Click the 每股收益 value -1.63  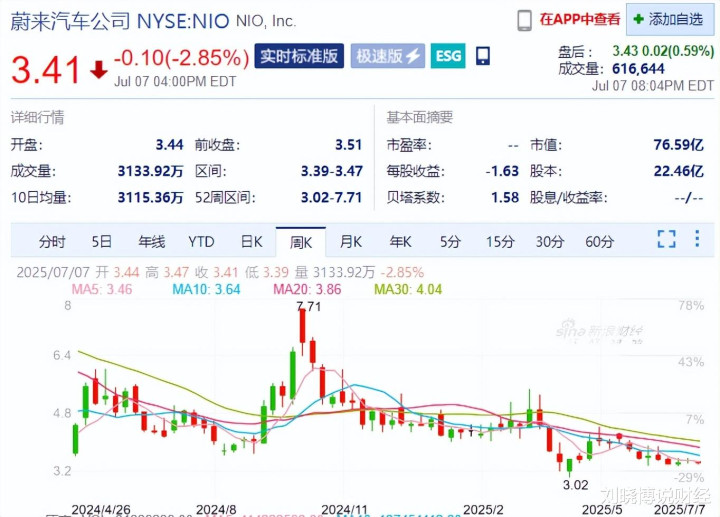coord(502,171)
